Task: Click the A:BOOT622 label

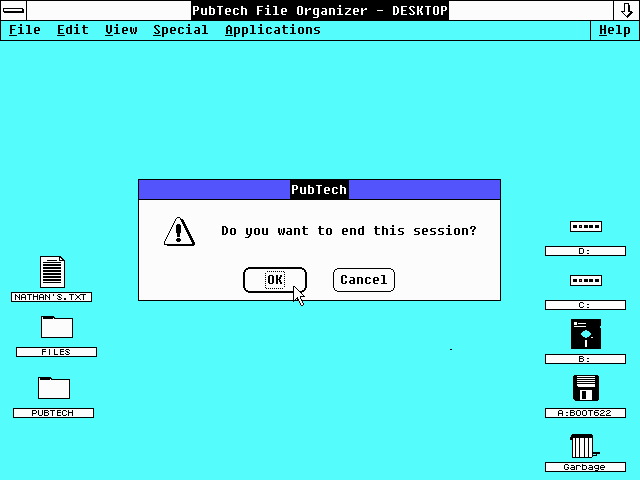Action: [585, 413]
